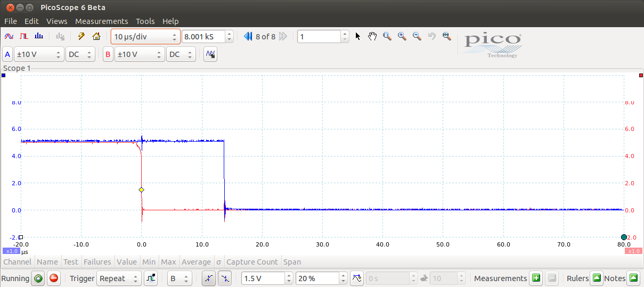Open the Tools menu
Viewport: 644px width, 287px height.
[145, 21]
